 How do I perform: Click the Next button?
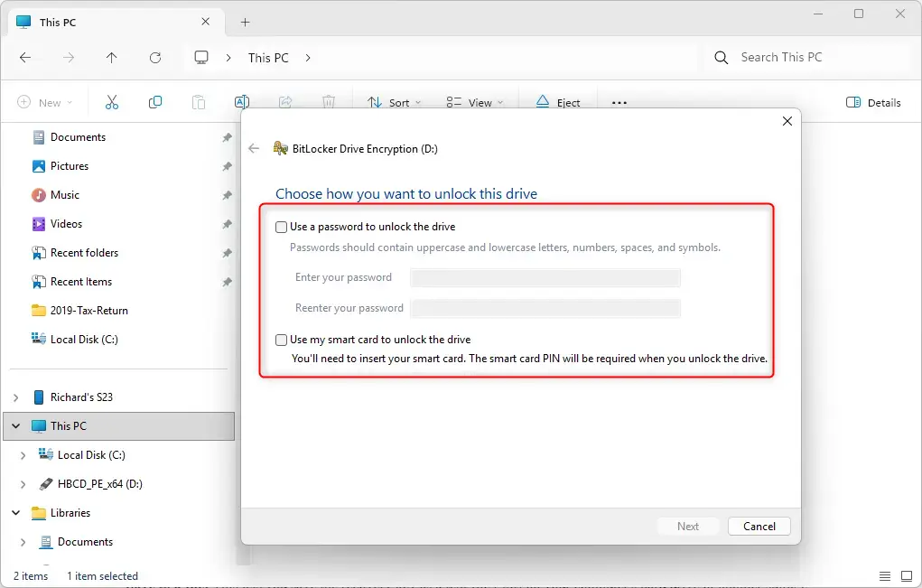(688, 527)
